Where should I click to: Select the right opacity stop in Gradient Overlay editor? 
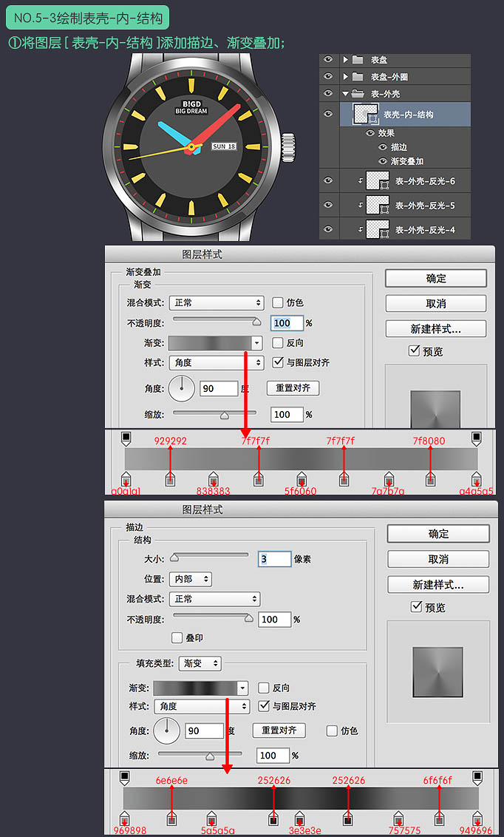[476, 438]
